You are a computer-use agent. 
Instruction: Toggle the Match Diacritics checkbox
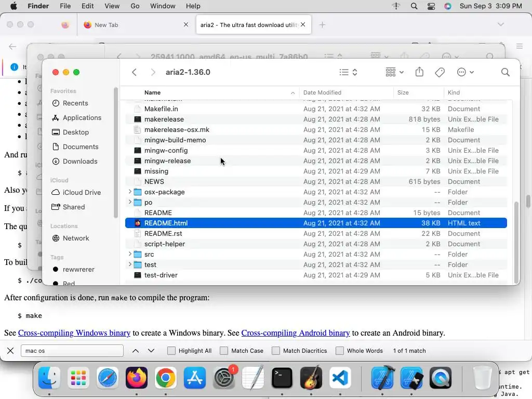[276, 351]
